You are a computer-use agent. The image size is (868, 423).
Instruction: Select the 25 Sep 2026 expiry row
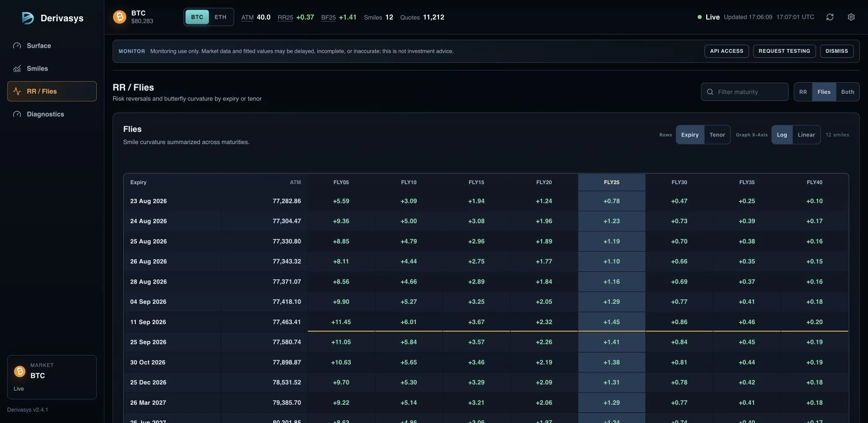point(486,342)
